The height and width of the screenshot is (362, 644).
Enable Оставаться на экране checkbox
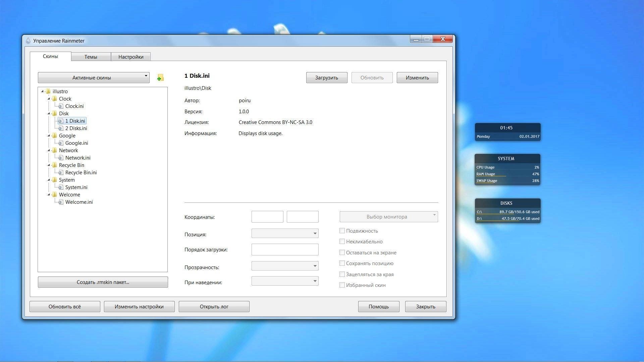pos(342,252)
